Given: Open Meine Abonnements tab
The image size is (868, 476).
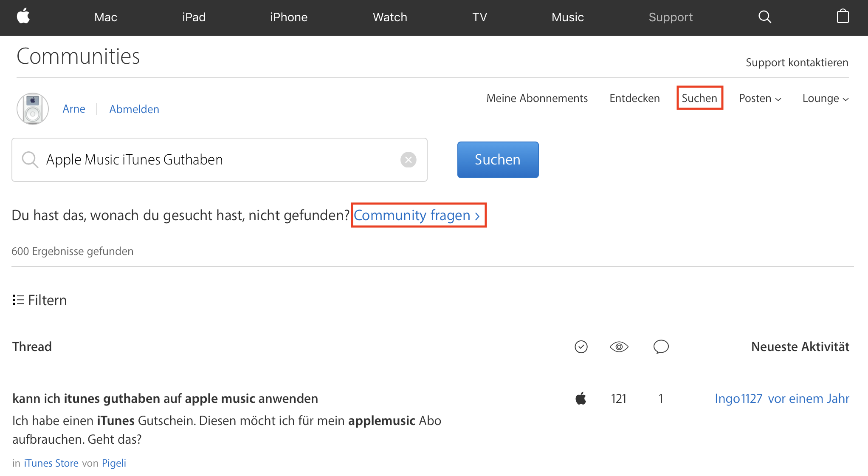Looking at the screenshot, I should (537, 99).
